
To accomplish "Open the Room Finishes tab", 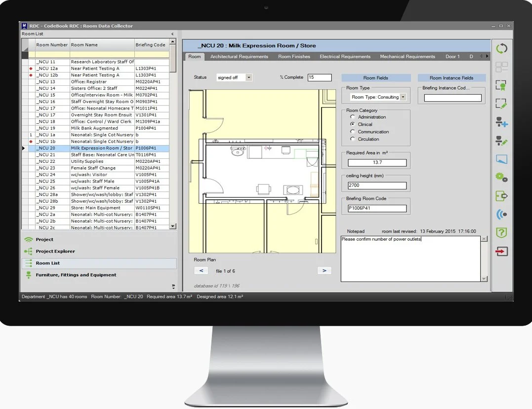I will tap(294, 57).
